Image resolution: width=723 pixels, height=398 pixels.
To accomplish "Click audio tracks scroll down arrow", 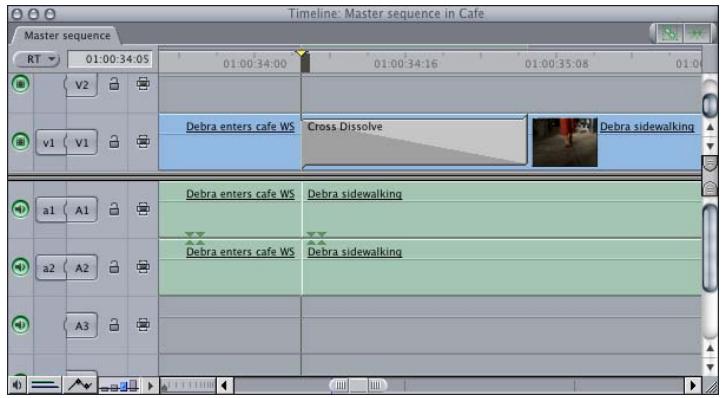I will point(710,367).
